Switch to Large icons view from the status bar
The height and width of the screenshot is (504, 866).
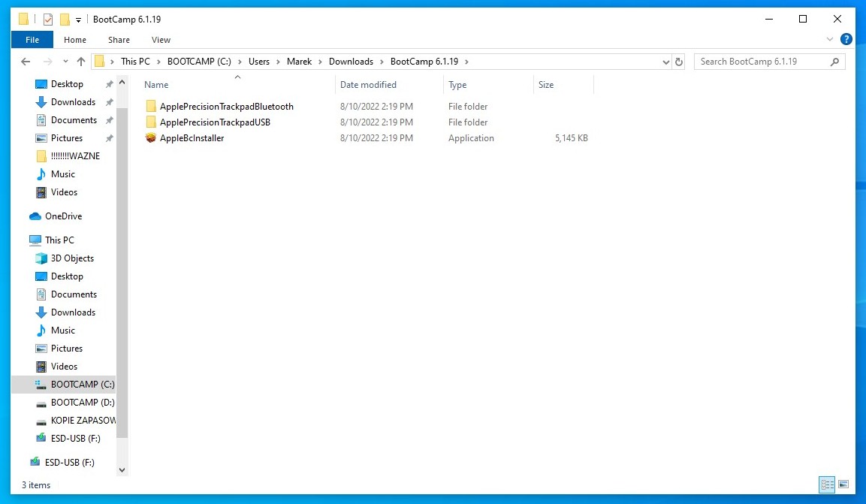(843, 484)
